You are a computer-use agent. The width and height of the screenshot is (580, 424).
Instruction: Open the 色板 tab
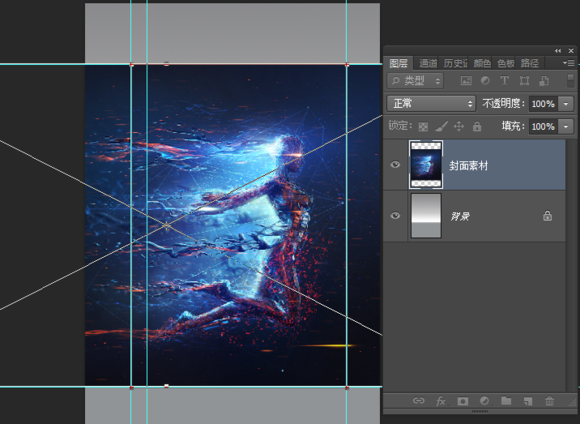click(506, 63)
